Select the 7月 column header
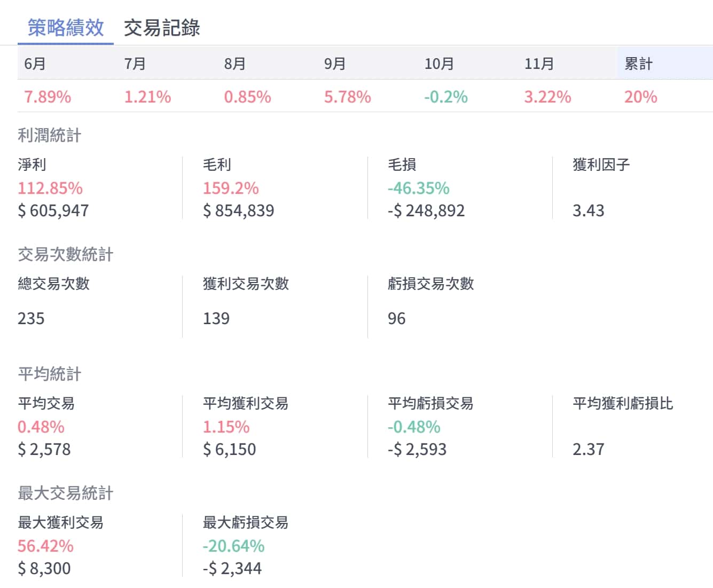Screen dimensions: 713x588 135,64
